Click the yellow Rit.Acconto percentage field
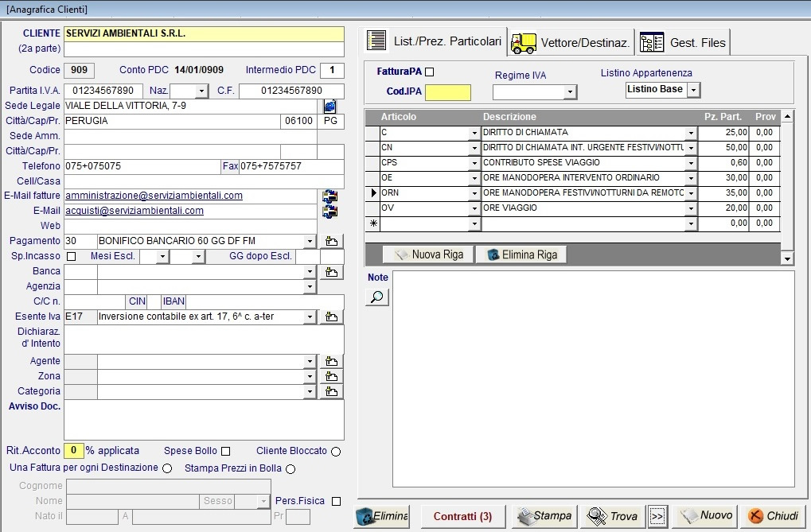 (74, 451)
